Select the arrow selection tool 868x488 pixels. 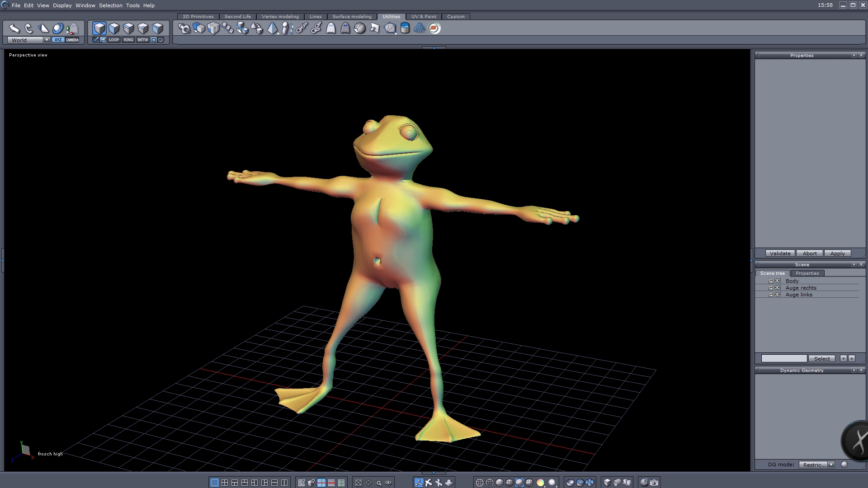tap(14, 28)
